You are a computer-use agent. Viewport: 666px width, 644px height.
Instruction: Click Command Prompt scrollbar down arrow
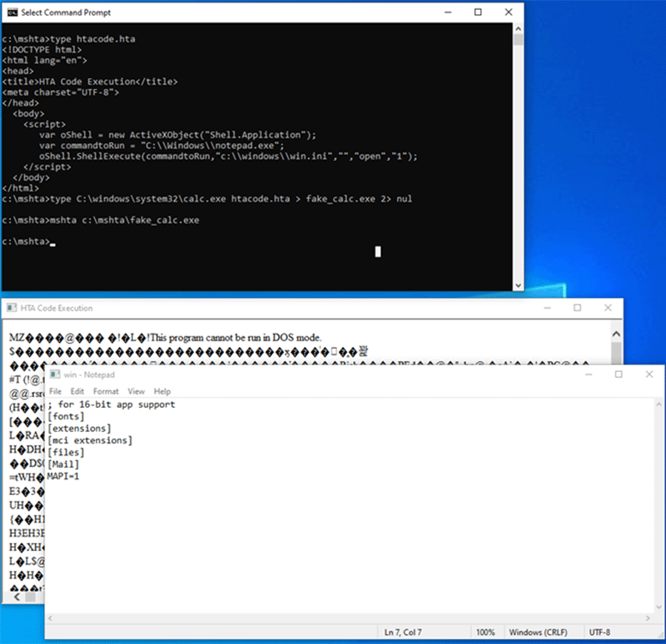(x=518, y=285)
